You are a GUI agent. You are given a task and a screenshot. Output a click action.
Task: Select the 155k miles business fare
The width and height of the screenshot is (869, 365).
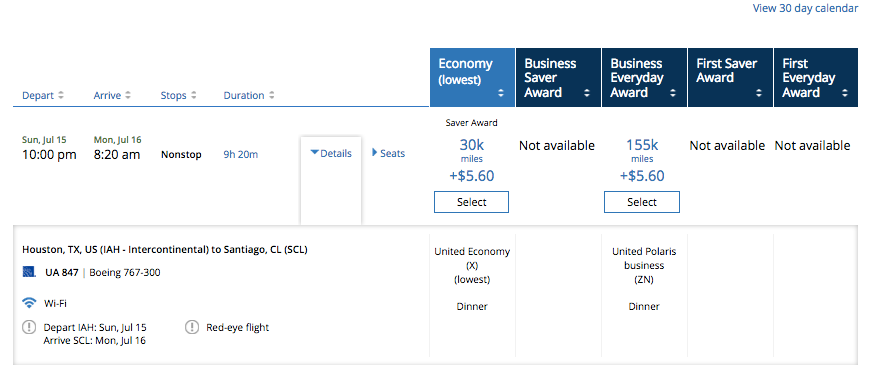pyautogui.click(x=642, y=202)
